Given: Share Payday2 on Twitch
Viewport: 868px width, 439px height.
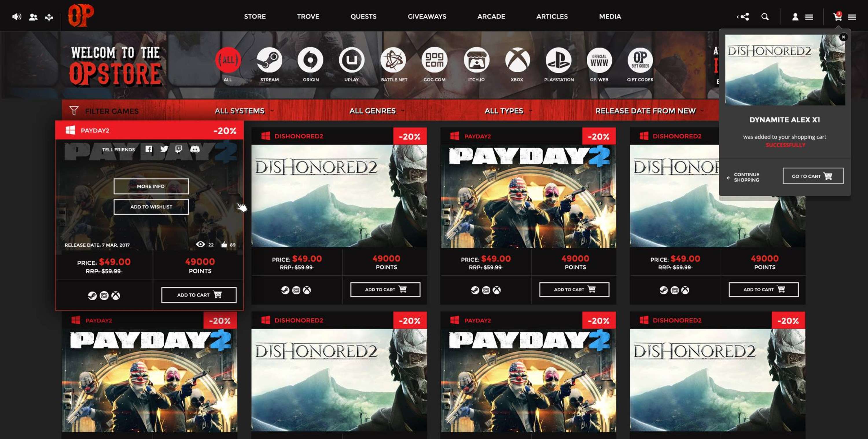Looking at the screenshot, I should (x=179, y=149).
